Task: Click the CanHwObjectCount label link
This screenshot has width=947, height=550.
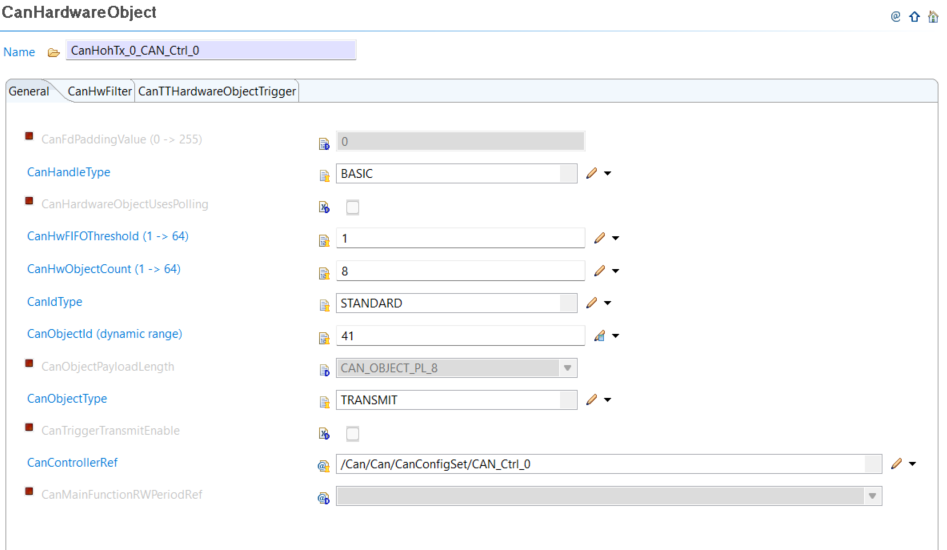Action: (103, 269)
